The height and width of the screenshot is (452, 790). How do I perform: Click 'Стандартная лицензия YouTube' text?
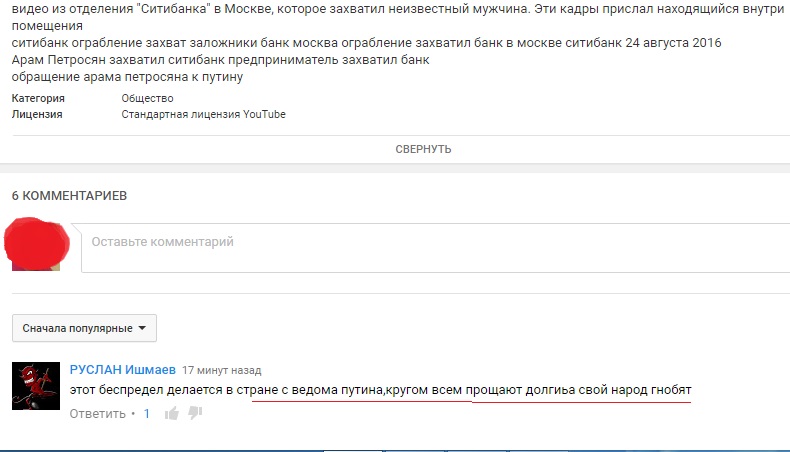tap(204, 114)
